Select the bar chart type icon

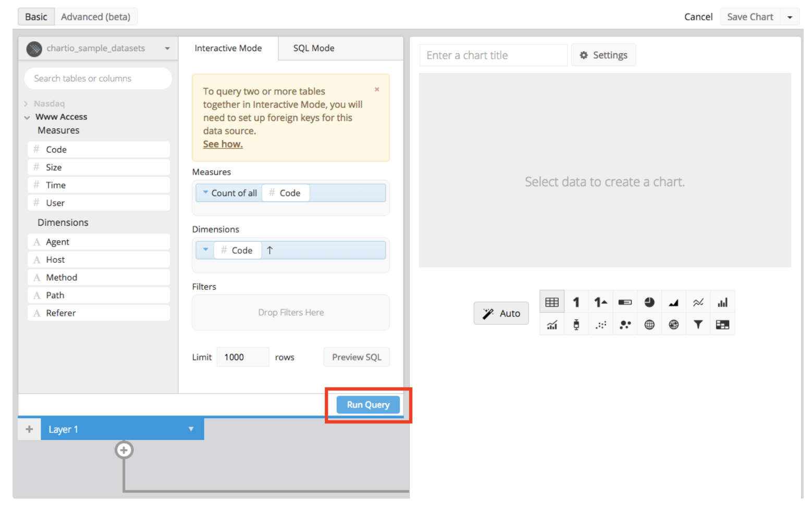pyautogui.click(x=722, y=302)
